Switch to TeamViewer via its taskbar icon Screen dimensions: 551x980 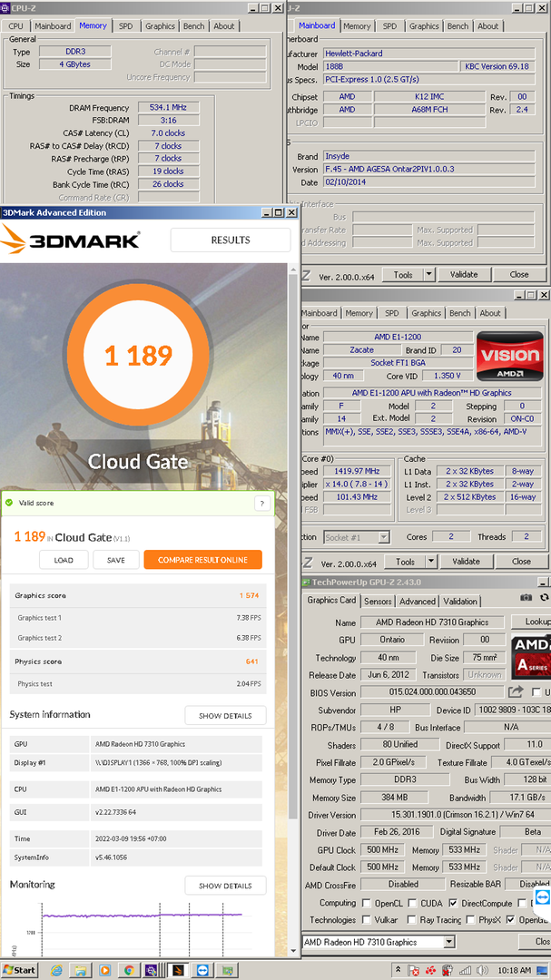coord(202,970)
